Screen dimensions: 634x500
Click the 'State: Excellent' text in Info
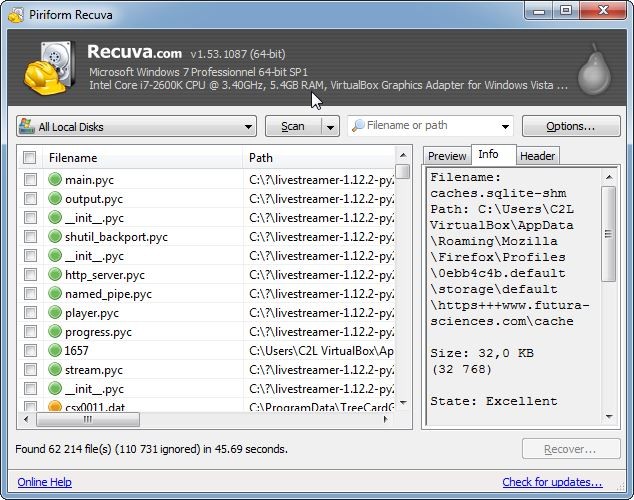[x=494, y=401]
